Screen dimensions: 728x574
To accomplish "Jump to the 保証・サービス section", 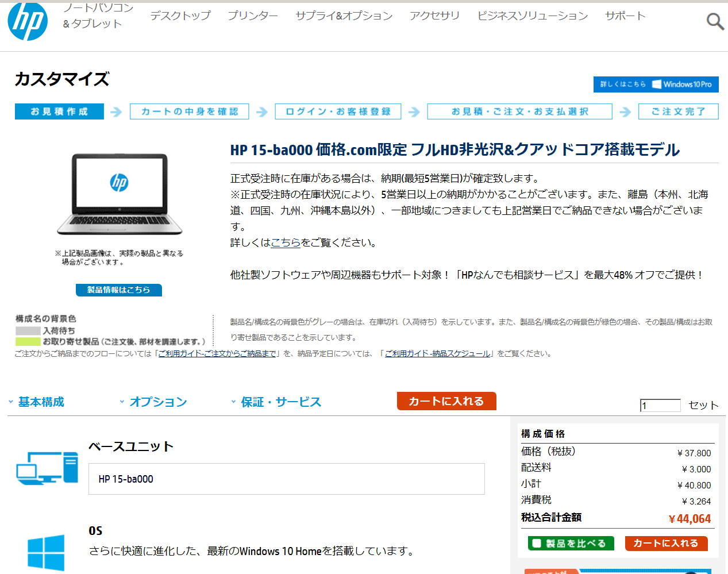I will 281,402.
